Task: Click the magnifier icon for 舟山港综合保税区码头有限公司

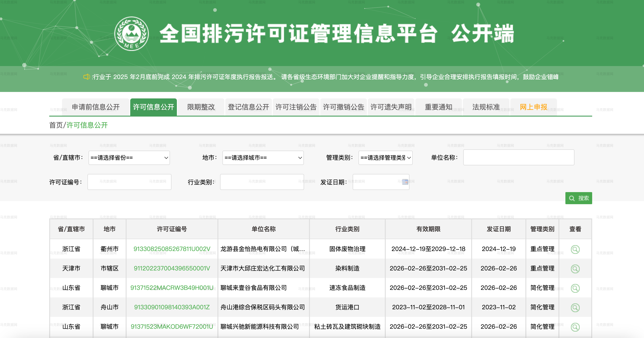Action: [x=575, y=308]
